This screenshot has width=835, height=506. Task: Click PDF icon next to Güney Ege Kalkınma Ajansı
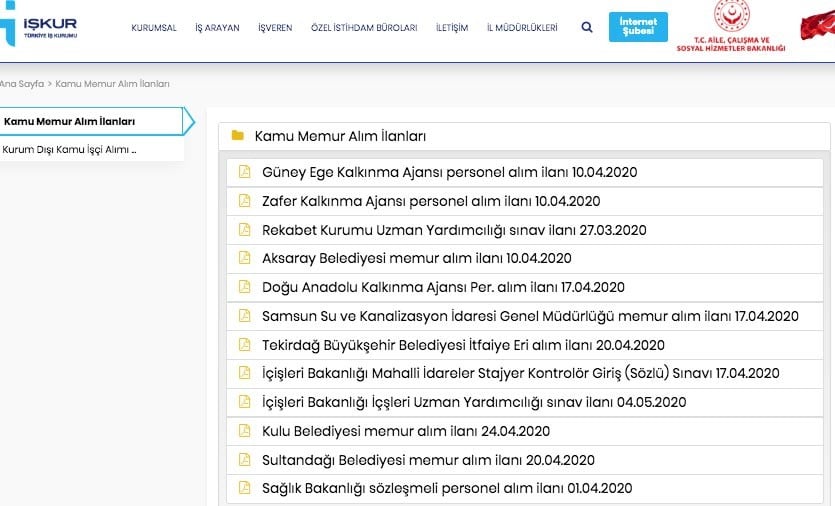pyautogui.click(x=243, y=172)
